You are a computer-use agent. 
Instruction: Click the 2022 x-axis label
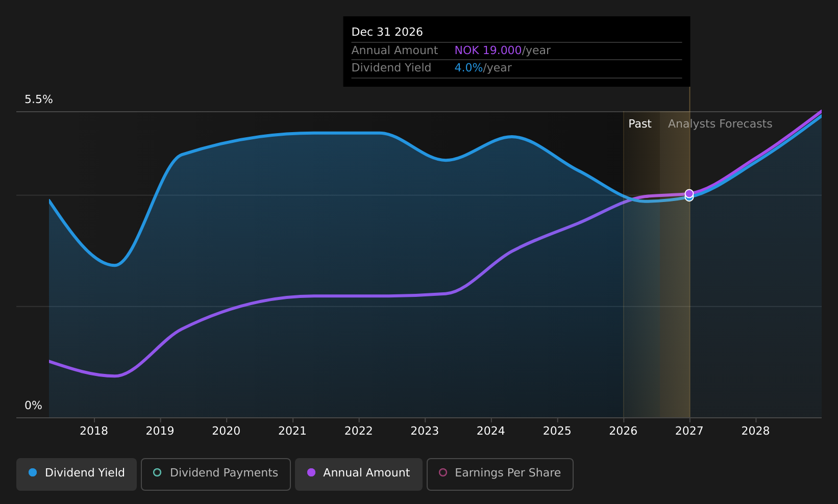tap(359, 431)
